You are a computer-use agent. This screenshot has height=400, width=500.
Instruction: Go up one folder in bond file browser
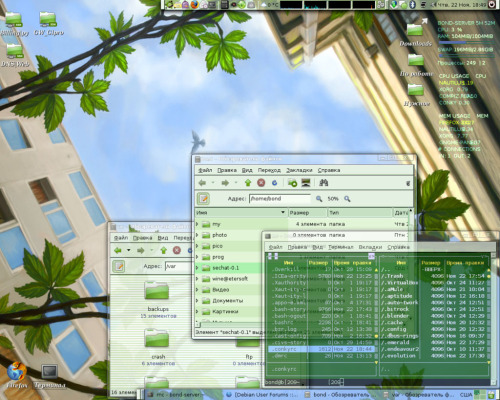pos(248,183)
